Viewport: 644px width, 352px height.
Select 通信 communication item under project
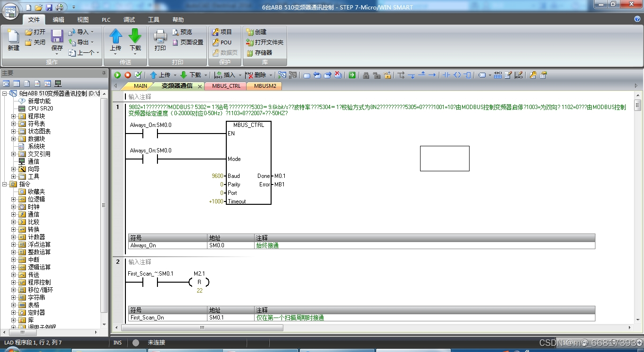tap(33, 161)
